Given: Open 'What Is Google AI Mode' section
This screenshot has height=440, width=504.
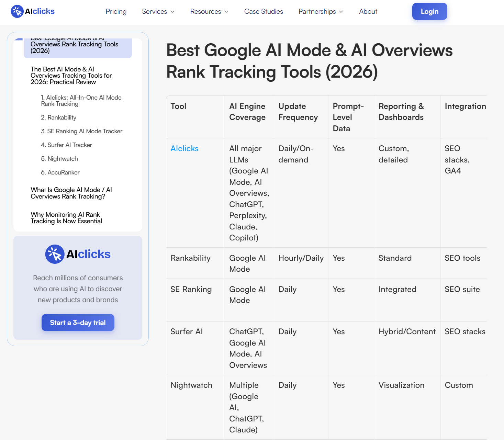Looking at the screenshot, I should [71, 193].
